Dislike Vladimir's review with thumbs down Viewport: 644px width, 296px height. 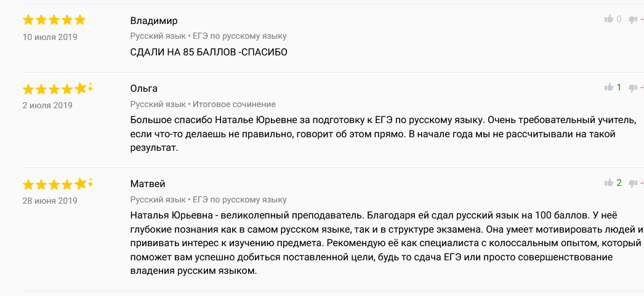click(x=633, y=20)
